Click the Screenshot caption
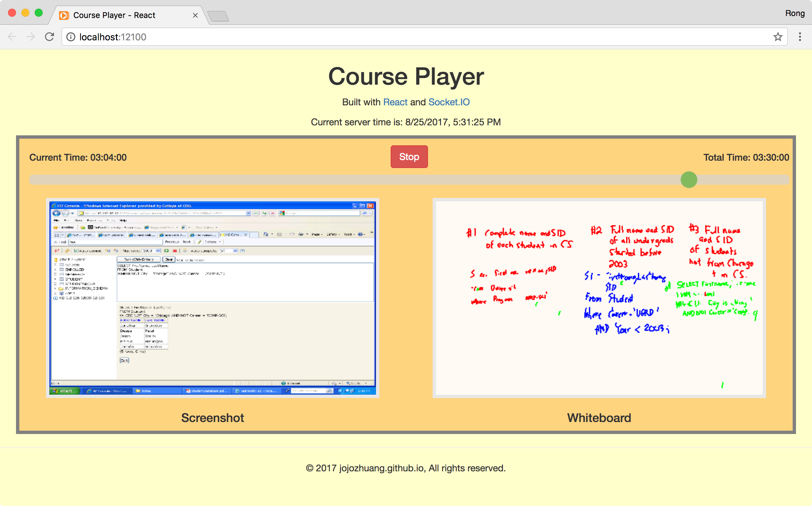This screenshot has height=506, width=812. click(x=212, y=418)
